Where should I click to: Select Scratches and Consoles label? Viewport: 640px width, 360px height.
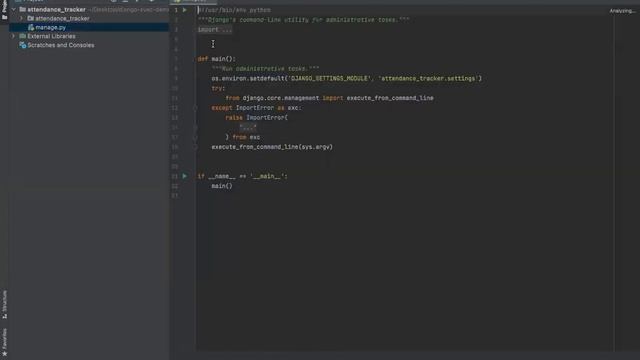pos(60,45)
